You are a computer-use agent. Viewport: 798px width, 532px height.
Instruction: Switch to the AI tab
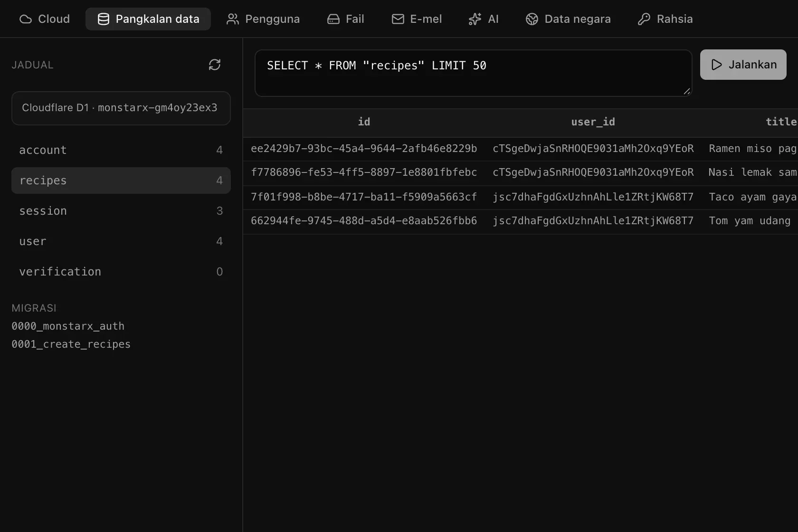click(484, 19)
